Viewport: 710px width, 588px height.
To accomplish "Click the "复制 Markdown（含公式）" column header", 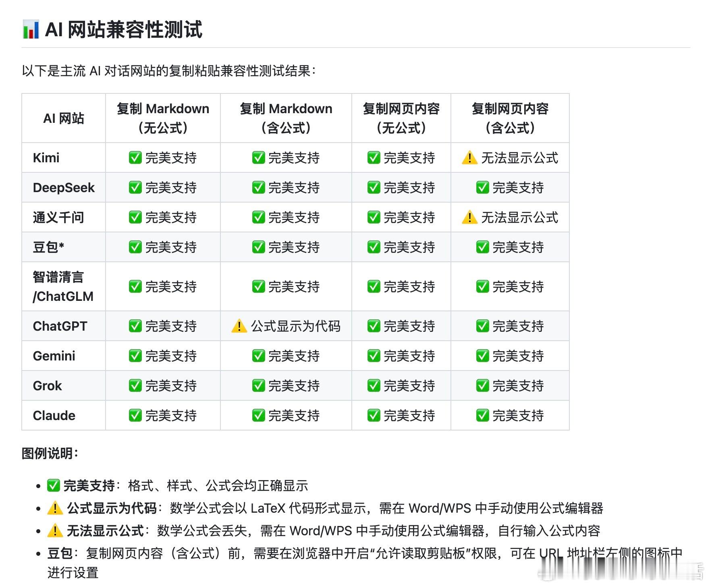I will 286,118.
